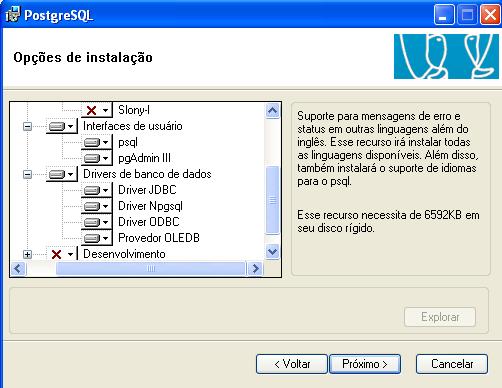Select the Driver ODBC tree item
The width and height of the screenshot is (502, 388).
point(149,222)
